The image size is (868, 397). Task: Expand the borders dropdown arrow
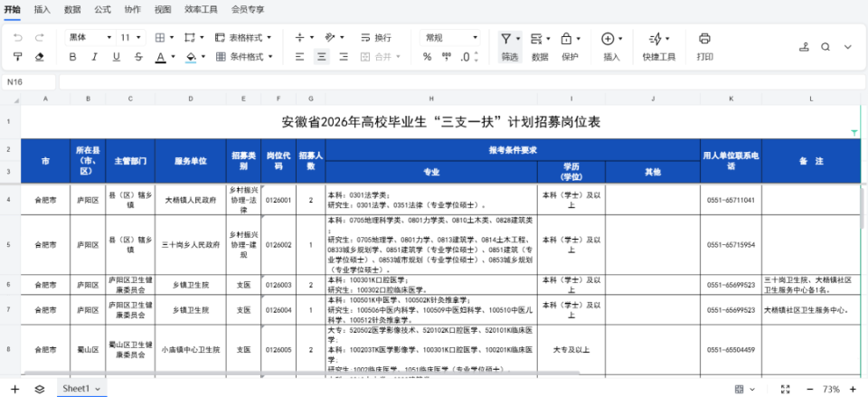172,38
